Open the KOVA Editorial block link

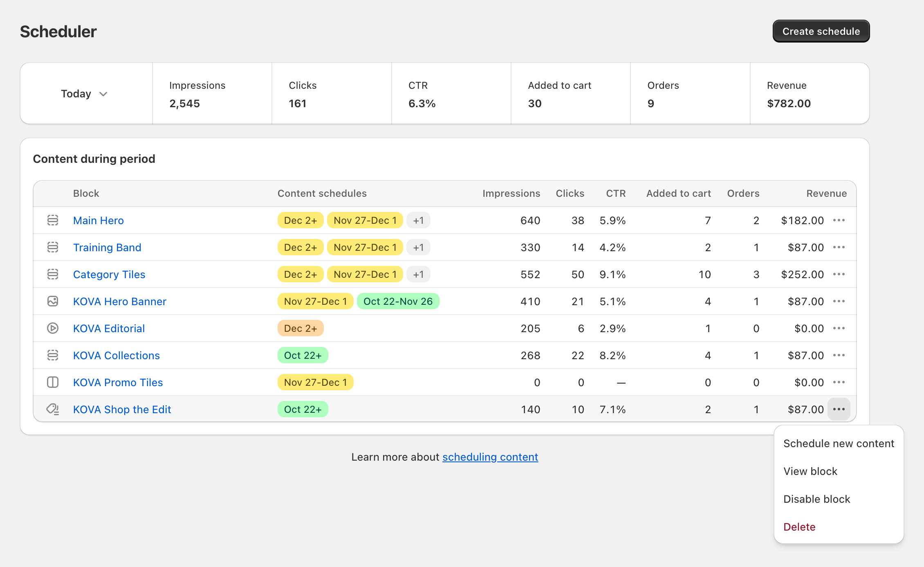pyautogui.click(x=109, y=328)
